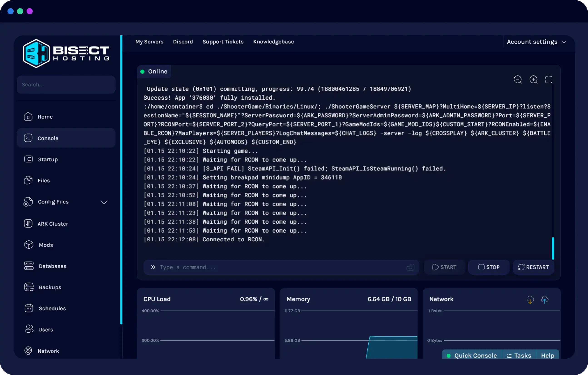Select the ARK Cluster sidebar icon
The height and width of the screenshot is (375, 588).
click(x=28, y=223)
